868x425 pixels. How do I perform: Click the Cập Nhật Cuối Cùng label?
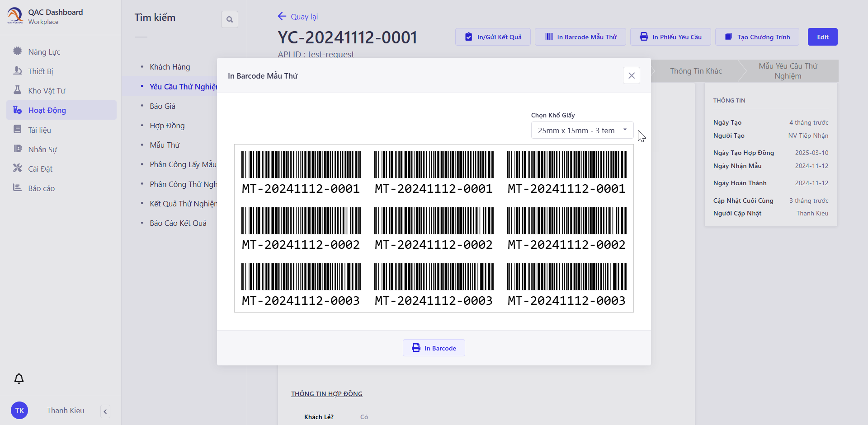tap(743, 201)
